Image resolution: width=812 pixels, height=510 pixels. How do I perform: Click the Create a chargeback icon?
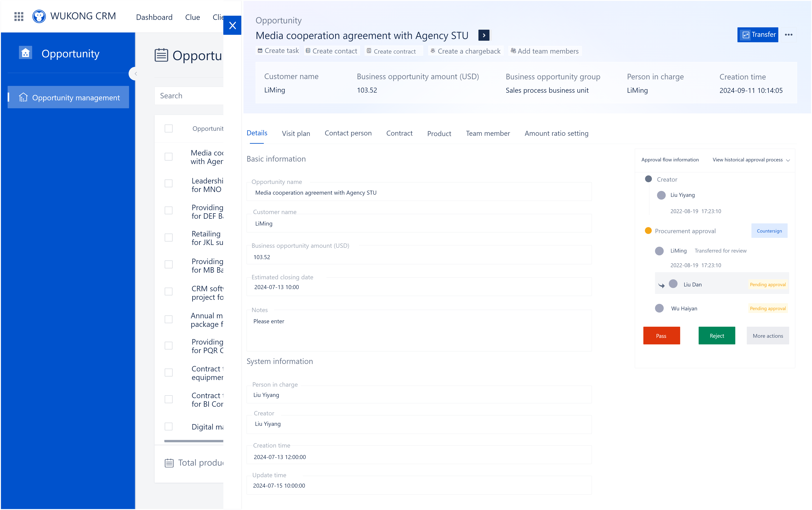point(433,51)
